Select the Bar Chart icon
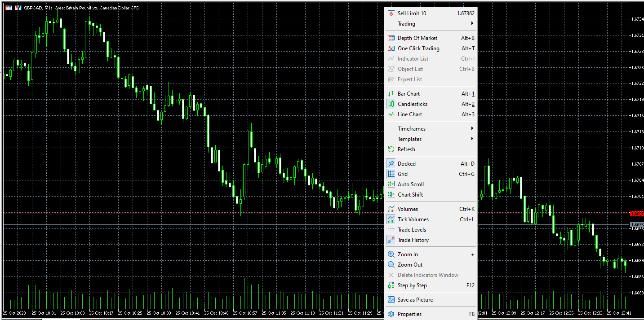644x320 pixels. point(391,94)
